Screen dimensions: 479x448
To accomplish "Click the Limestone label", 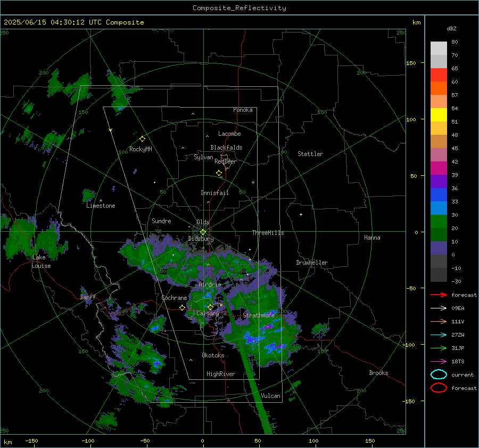I will coord(101,206).
